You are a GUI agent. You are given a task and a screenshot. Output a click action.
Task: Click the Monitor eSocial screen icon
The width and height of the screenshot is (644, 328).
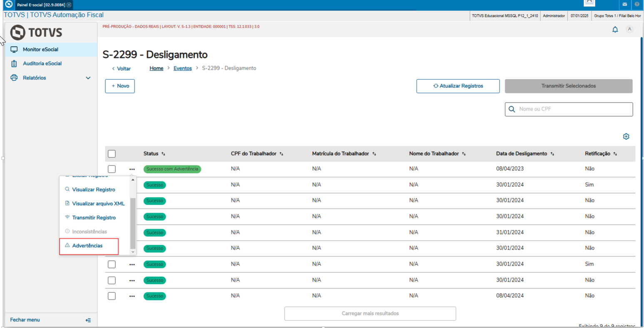coord(14,50)
